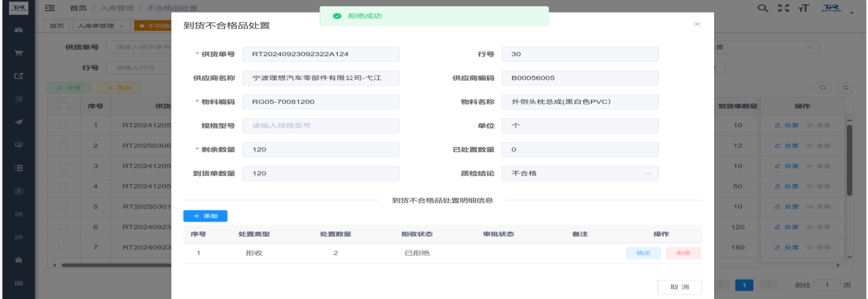Click 确定 button in detail row
Image resolution: width=868 pixels, height=299 pixels.
pos(644,253)
